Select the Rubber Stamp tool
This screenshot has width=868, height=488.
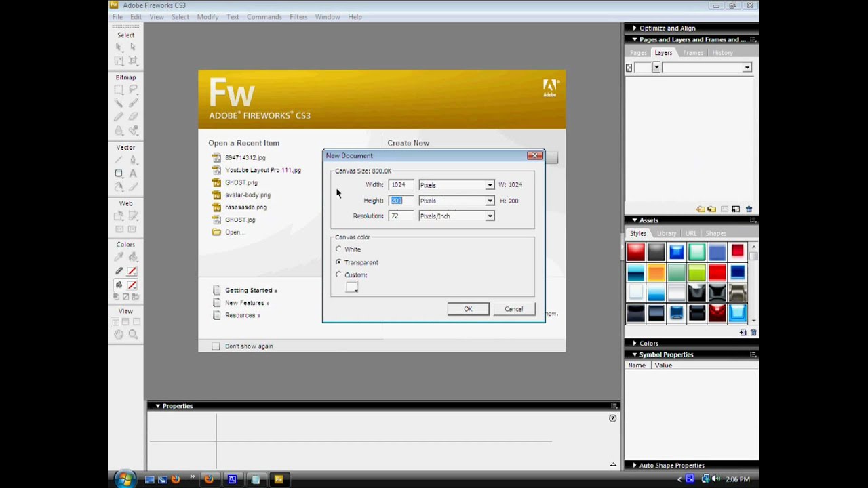(x=133, y=131)
